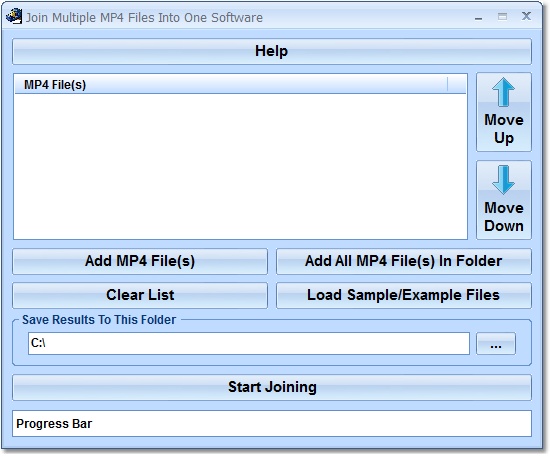Open the Help button at top
Image resolution: width=550 pixels, height=456 pixels.
pyautogui.click(x=272, y=51)
